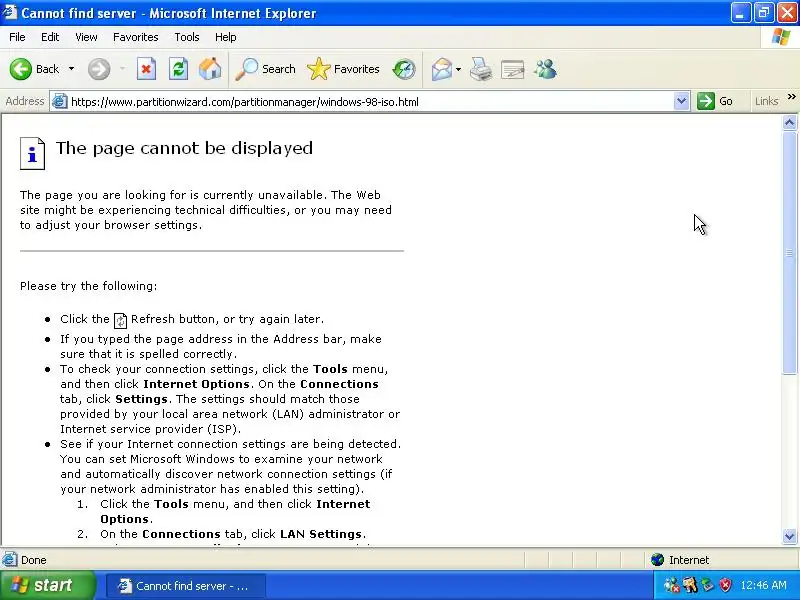Open the Tools menu
The image size is (800, 600).
point(187,37)
